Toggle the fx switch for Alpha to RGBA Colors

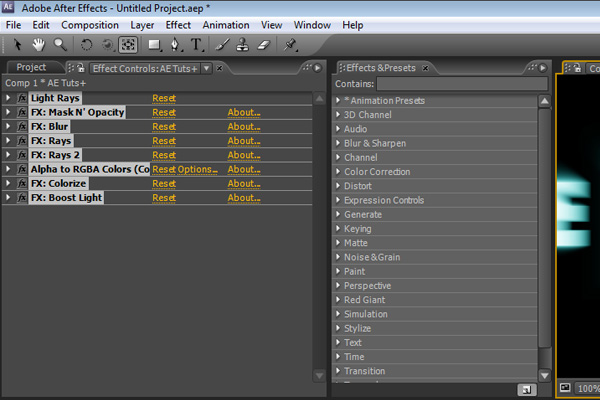[22, 169]
